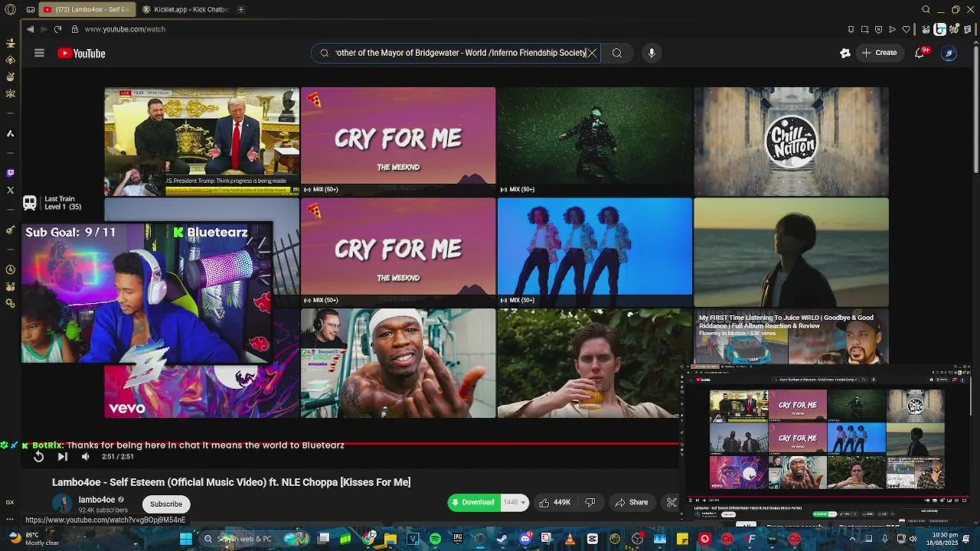Screen dimensions: 980x551
Task: Open the Trump White House news thumbnail
Action: tap(201, 142)
